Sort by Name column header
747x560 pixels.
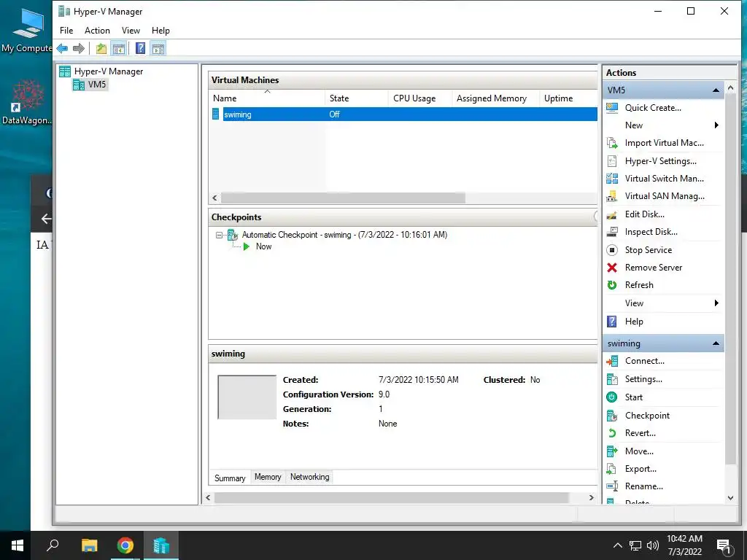(267, 98)
